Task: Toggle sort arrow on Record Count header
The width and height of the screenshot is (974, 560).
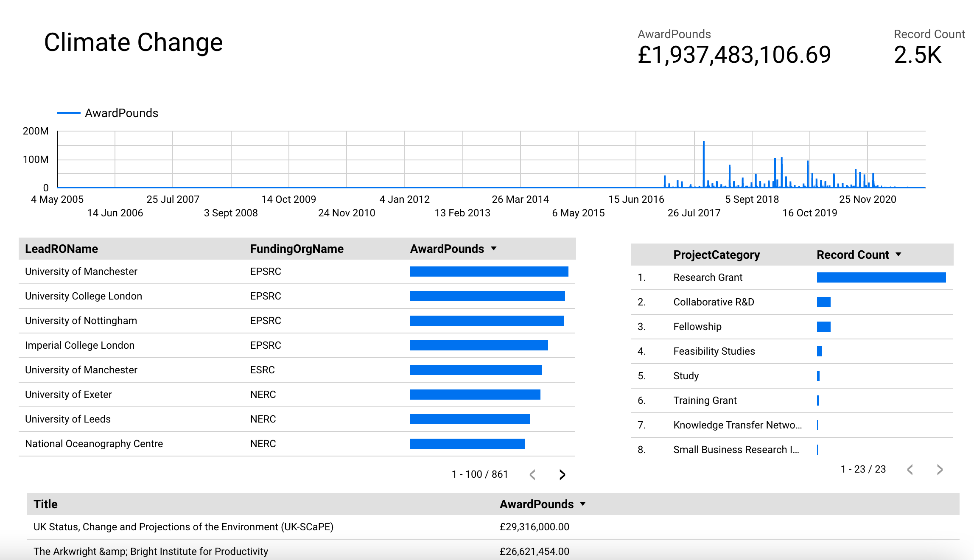Action: click(x=898, y=255)
